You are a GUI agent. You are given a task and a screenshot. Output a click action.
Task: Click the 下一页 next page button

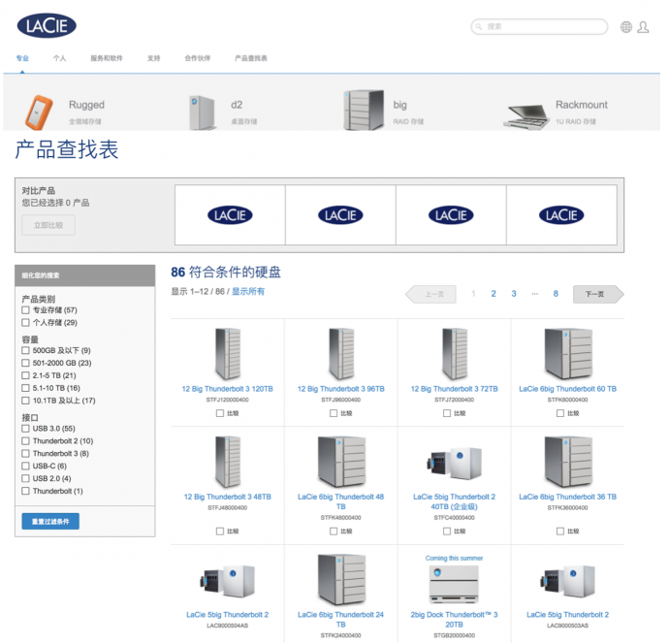598,294
